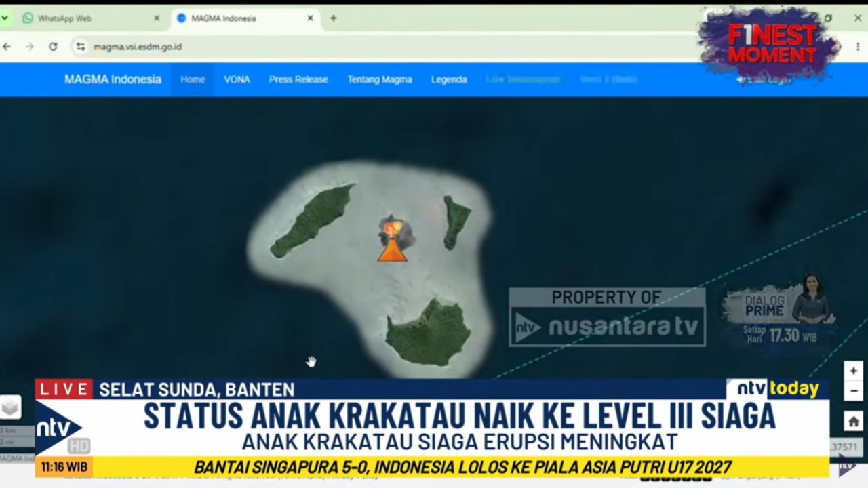Reset map view with home button
868x488 pixels.
853,422
